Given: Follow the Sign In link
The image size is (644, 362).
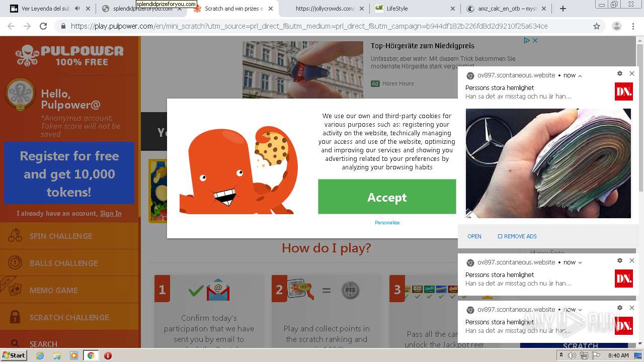Looking at the screenshot, I should tap(111, 213).
